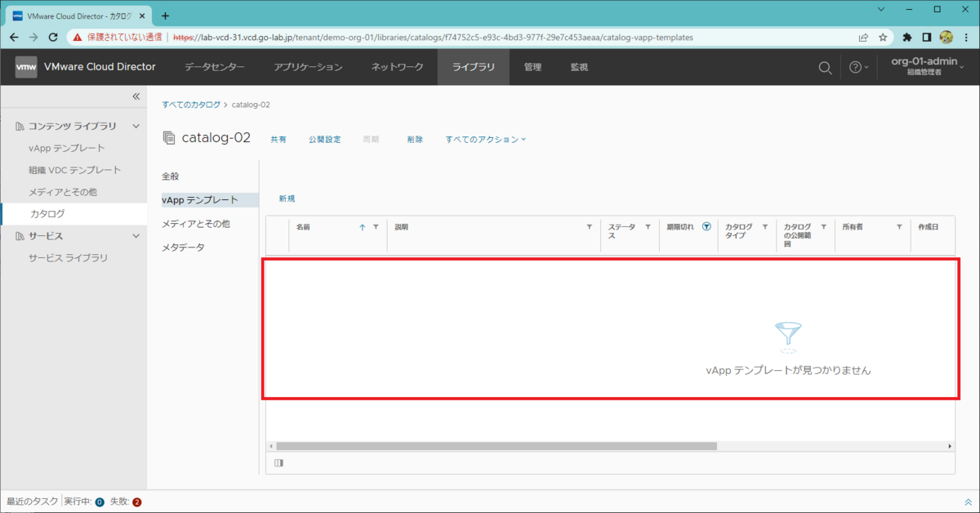Screen dimensions: 980x513
Task: Filter the 所有者 column
Action: pos(899,227)
